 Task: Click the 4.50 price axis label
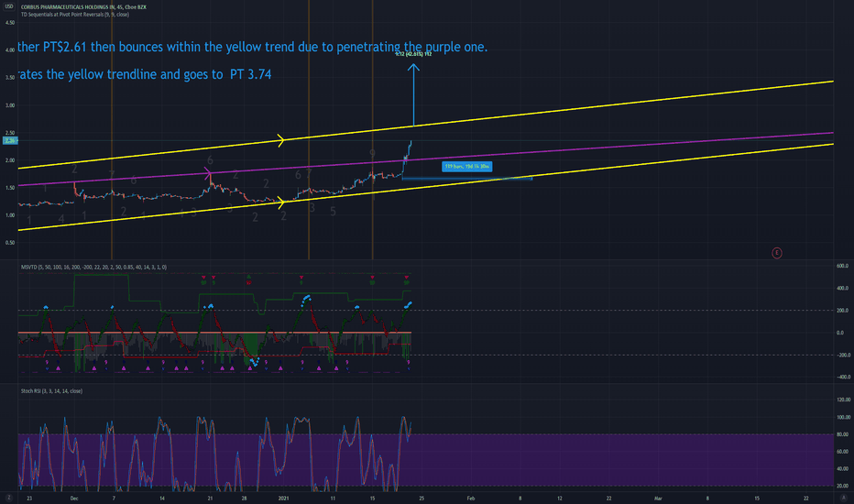coord(10,23)
